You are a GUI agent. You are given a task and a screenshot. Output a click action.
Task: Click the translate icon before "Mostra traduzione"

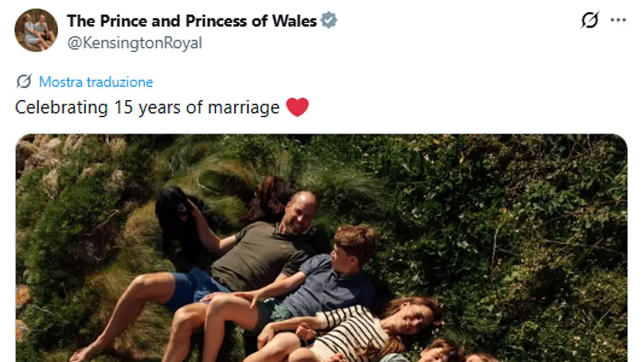pos(24,82)
